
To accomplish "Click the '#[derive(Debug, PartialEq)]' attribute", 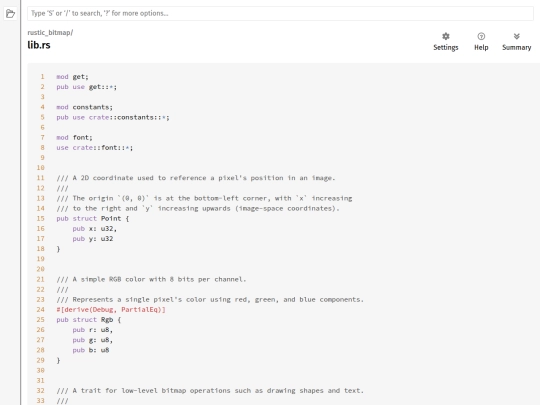I will [x=111, y=310].
